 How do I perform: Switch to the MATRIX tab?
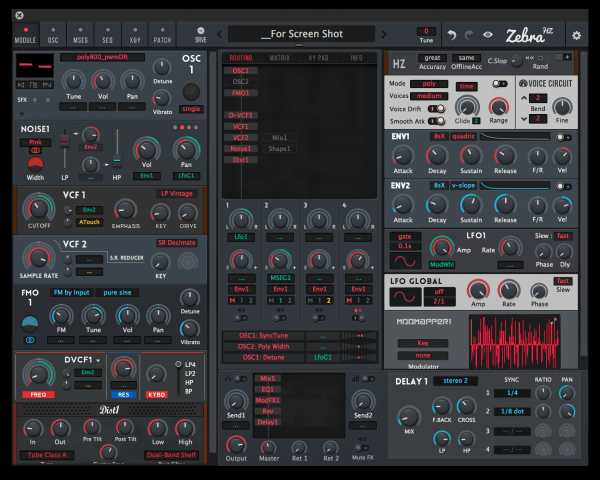pos(279,58)
